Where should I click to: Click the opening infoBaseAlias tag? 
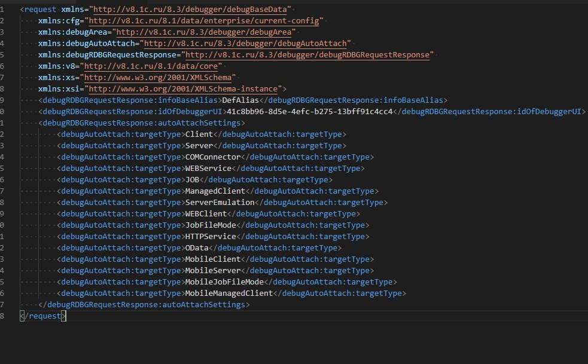click(x=130, y=100)
